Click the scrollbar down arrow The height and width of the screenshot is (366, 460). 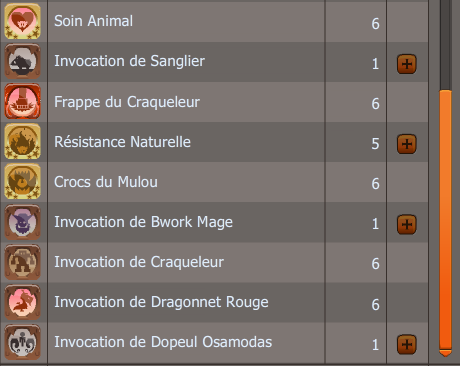tap(446, 353)
